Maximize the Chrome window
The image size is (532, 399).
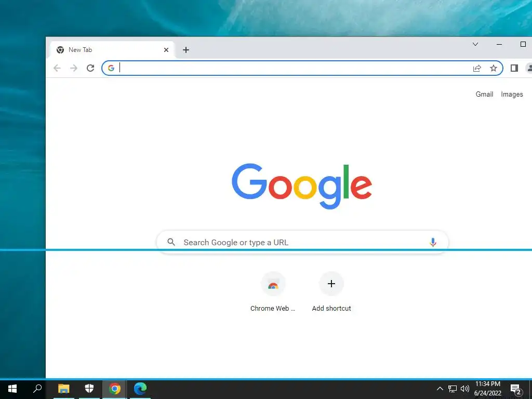click(x=523, y=44)
